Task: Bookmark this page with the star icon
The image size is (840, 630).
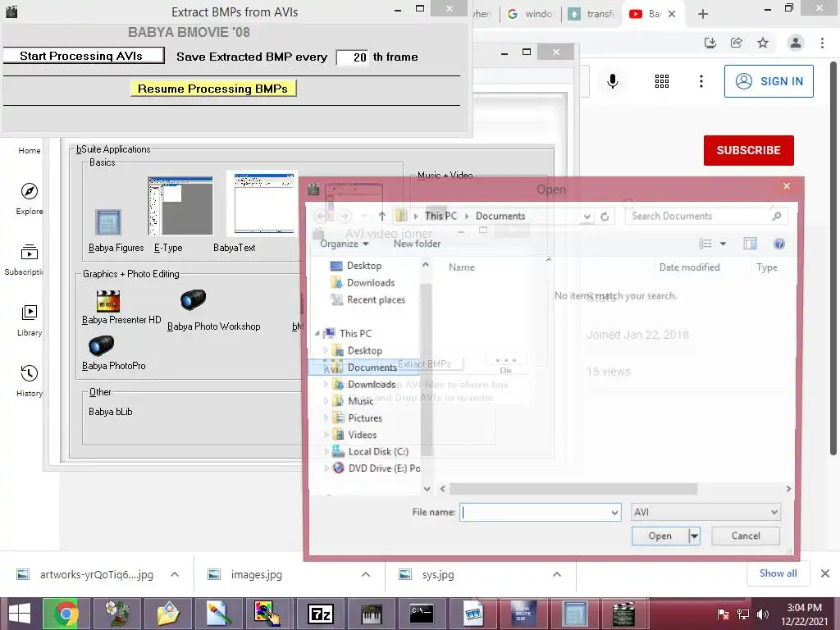Action: [763, 43]
